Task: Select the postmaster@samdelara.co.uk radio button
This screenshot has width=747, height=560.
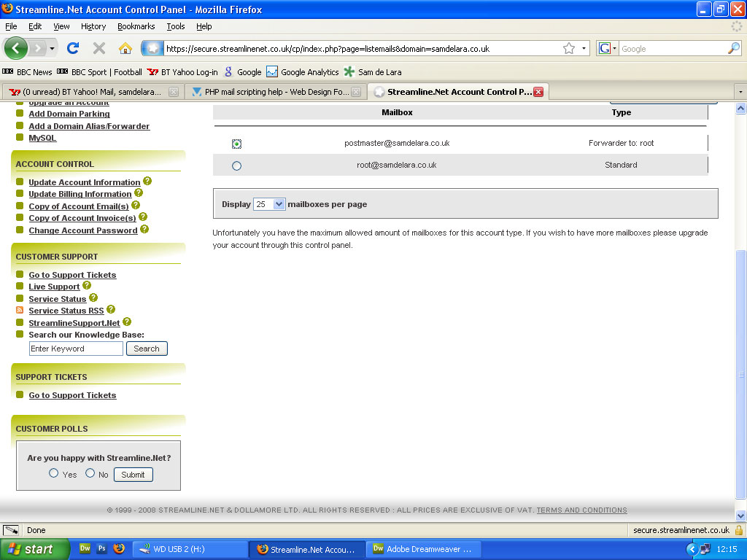Action: (236, 144)
